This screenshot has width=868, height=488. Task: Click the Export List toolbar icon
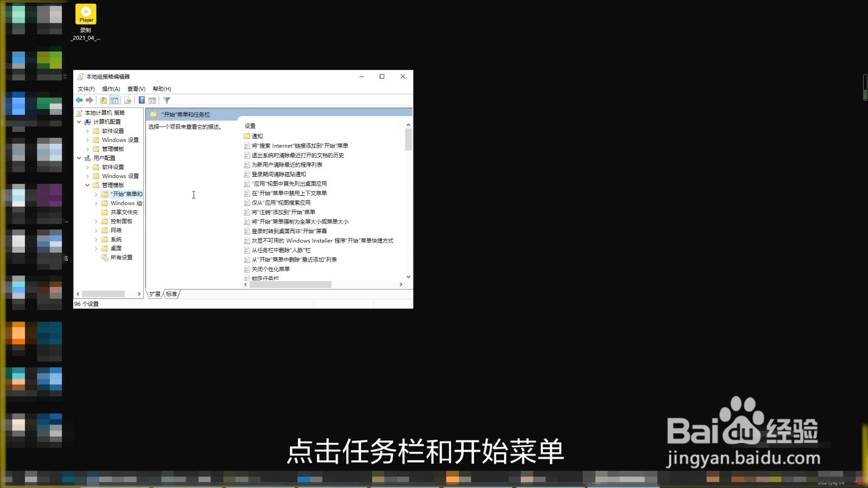[x=127, y=100]
